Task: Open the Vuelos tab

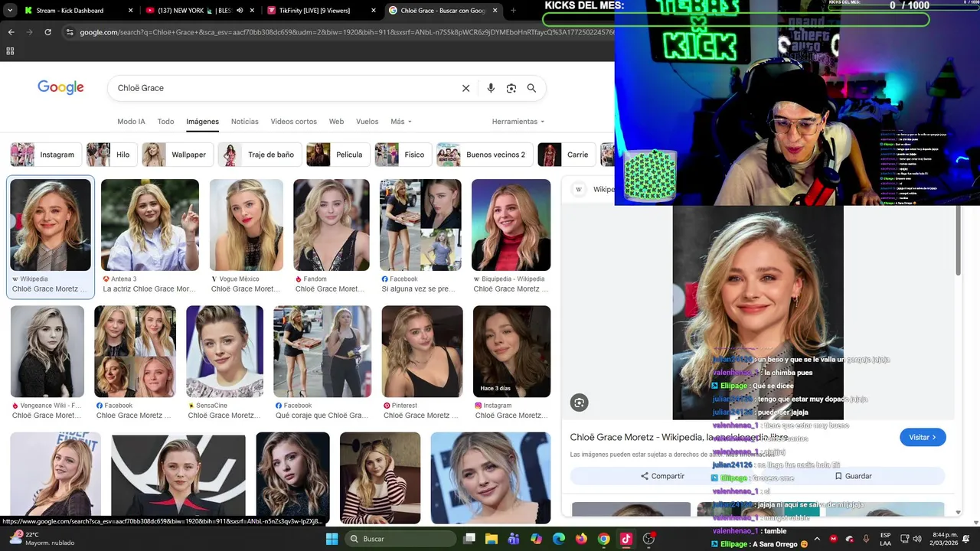Action: 367,122
